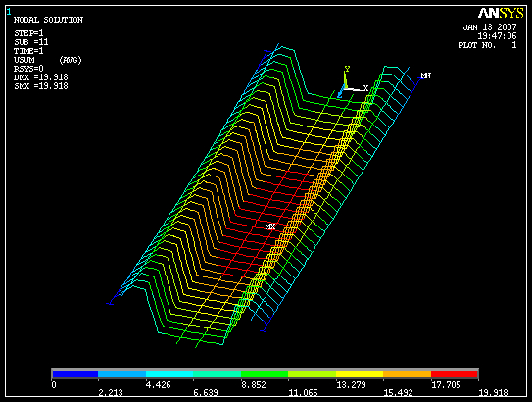The height and width of the screenshot is (402, 532).
Task: Select the red legend color band
Action: (x=455, y=374)
